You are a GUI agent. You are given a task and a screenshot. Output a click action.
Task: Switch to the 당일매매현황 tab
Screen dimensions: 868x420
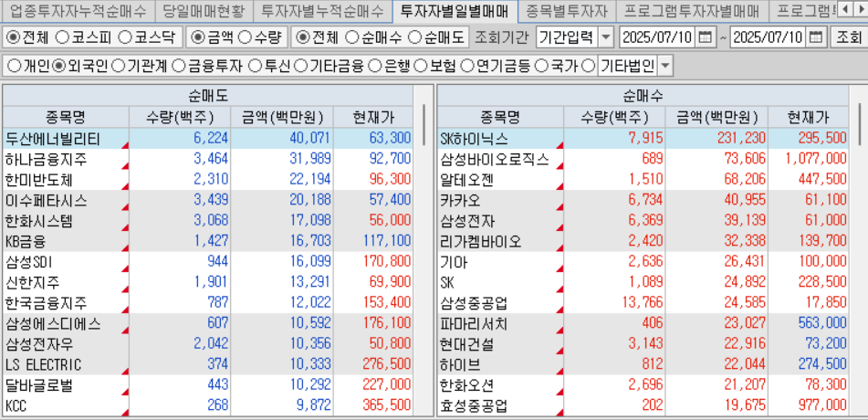(203, 10)
